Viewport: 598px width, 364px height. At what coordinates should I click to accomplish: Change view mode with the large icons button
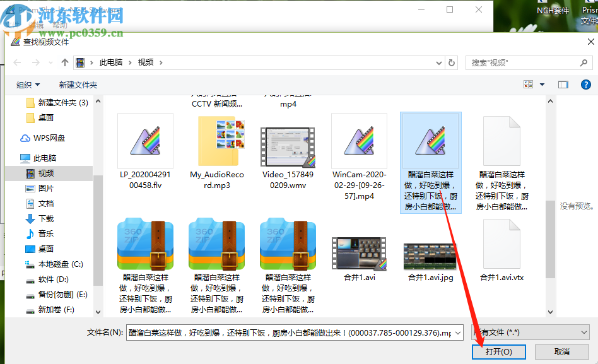528,84
